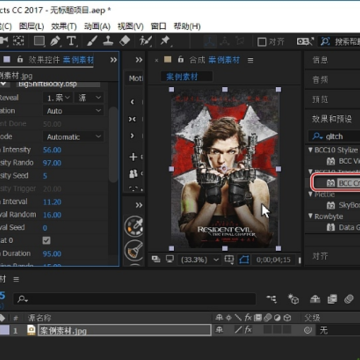Select the Roto Brush tool
This screenshot has width=360, height=360.
146,41
